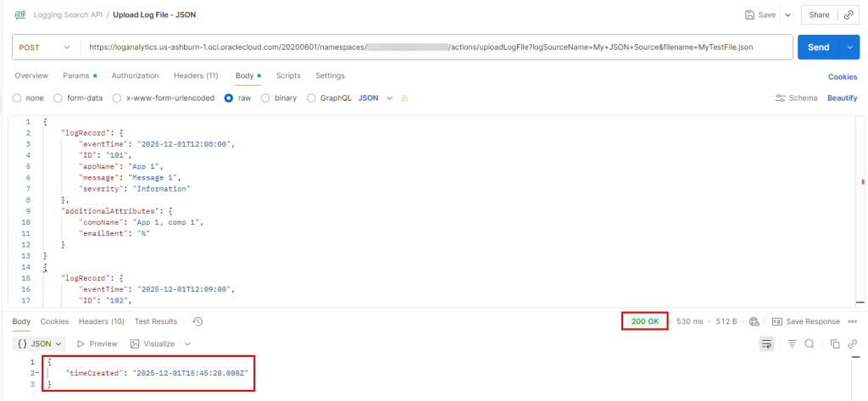Click the request URL input field
868x401 pixels.
click(437, 47)
